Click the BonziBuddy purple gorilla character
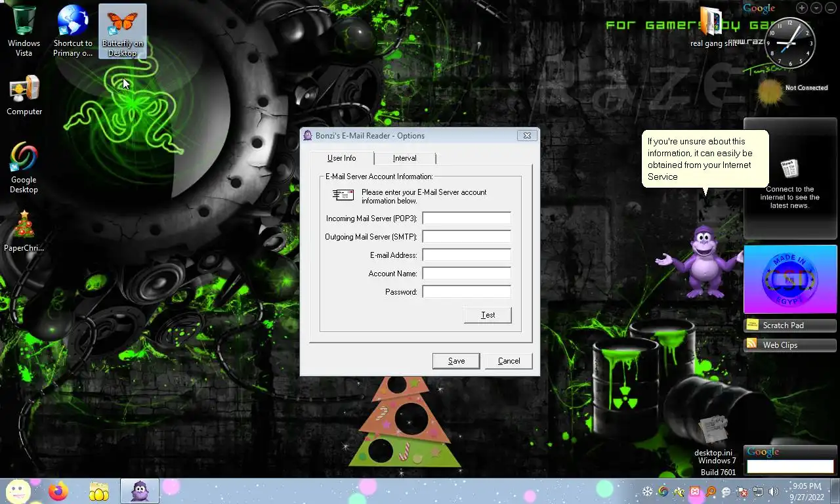Viewport: 840px width, 504px height. 703,261
